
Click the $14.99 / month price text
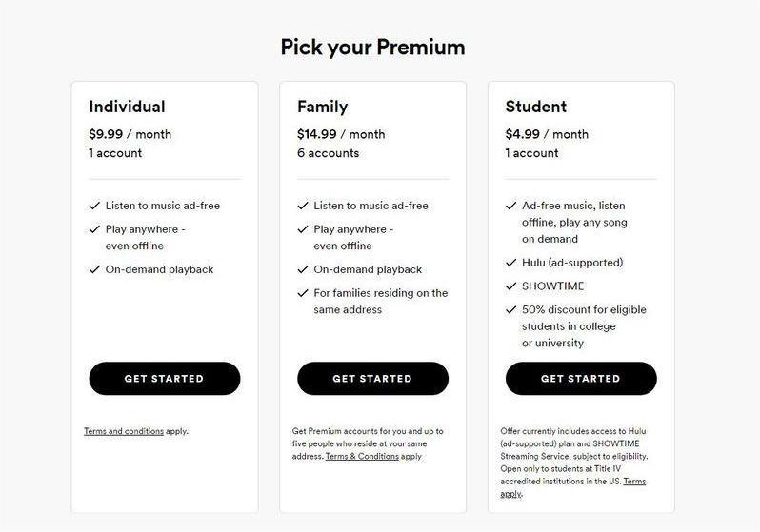pyautogui.click(x=341, y=134)
